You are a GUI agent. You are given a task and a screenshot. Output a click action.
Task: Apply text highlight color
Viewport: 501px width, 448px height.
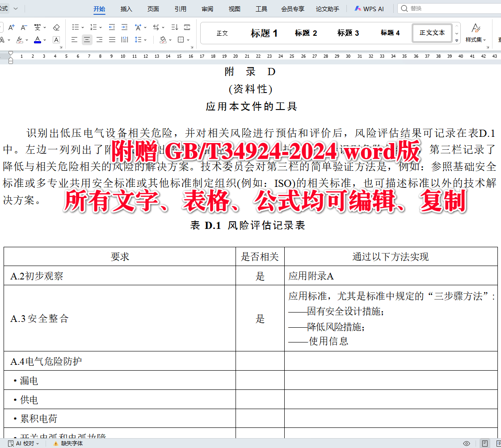[x=20, y=40]
